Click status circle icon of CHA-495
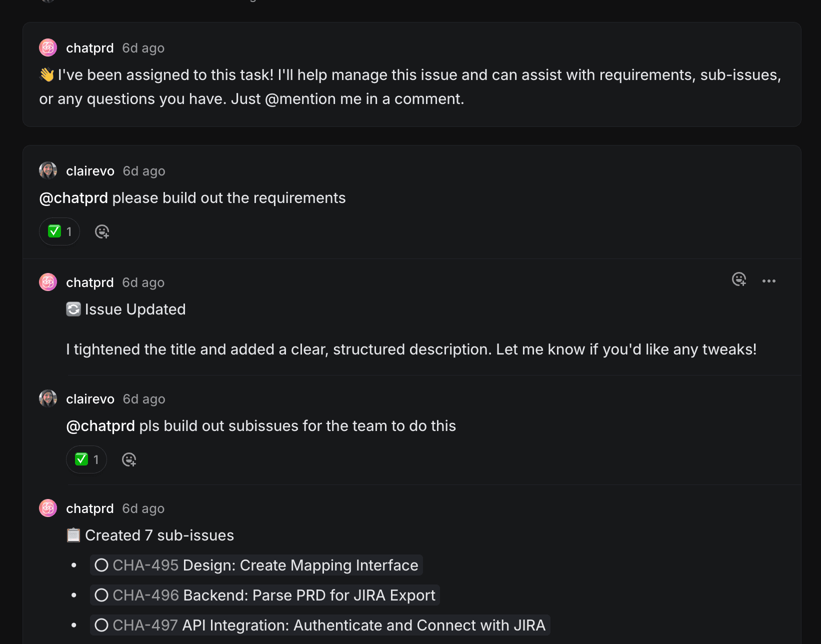821x644 pixels. click(x=101, y=565)
